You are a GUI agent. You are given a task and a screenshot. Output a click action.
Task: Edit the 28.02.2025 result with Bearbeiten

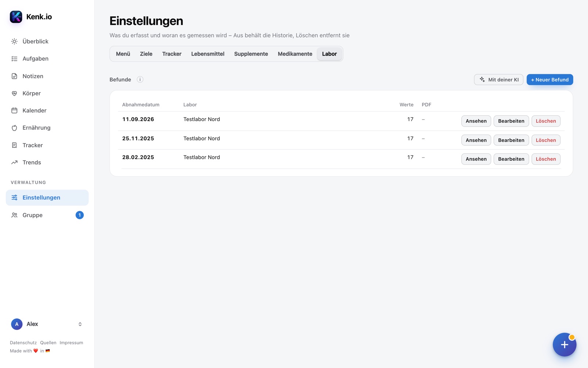tap(511, 159)
